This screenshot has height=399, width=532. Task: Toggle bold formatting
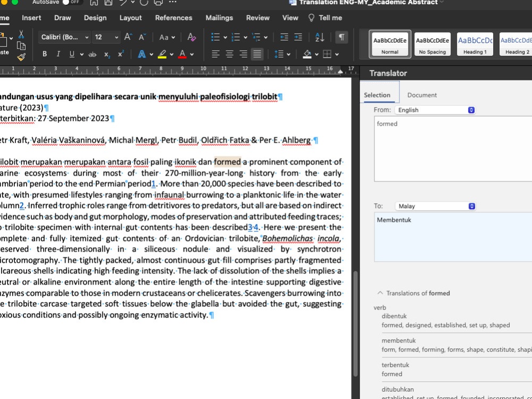click(45, 54)
